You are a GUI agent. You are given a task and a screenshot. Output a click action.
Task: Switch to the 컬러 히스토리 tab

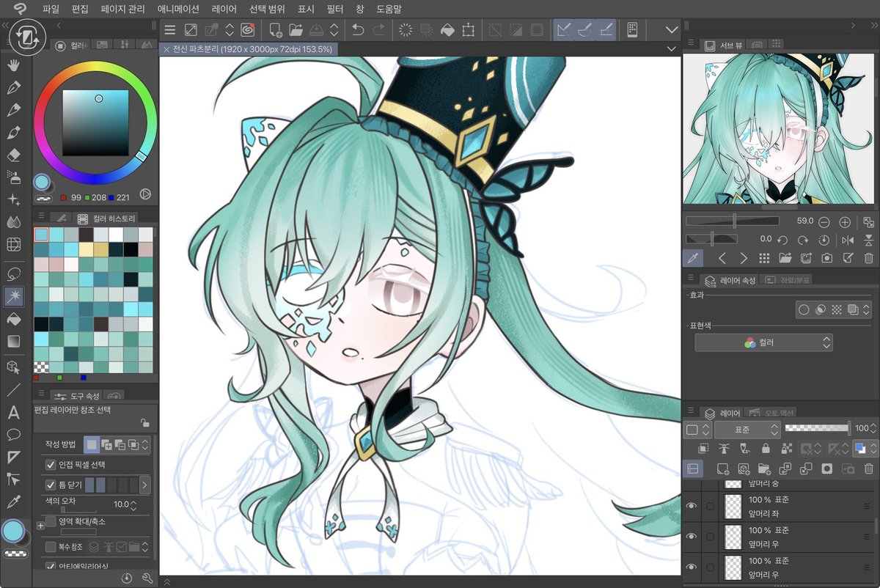point(107,218)
